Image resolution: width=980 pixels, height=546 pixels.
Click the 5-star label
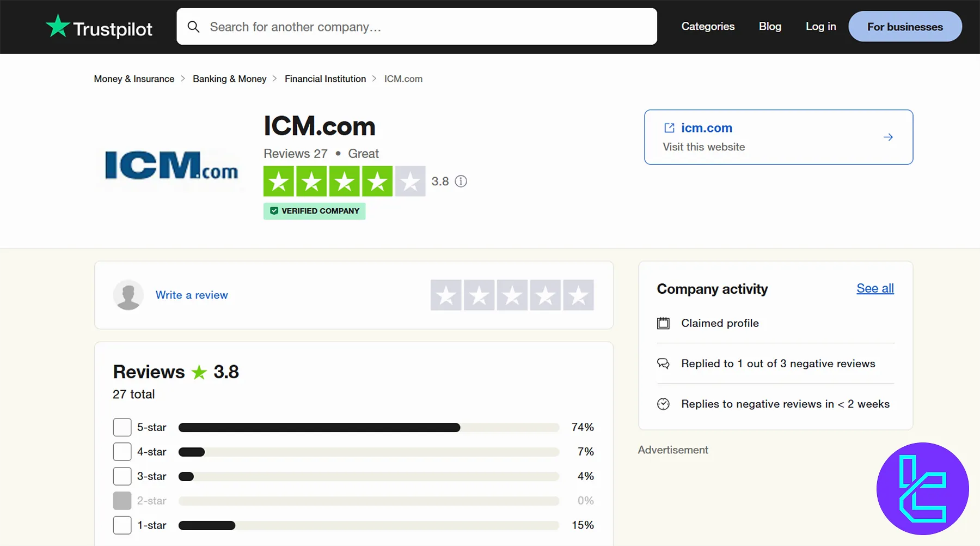coord(151,427)
